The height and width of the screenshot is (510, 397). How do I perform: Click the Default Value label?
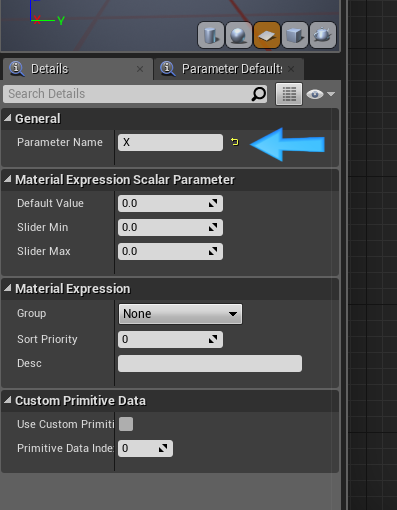click(x=50, y=203)
